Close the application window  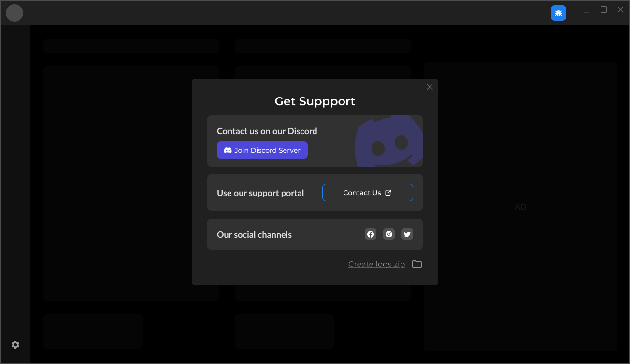[620, 10]
